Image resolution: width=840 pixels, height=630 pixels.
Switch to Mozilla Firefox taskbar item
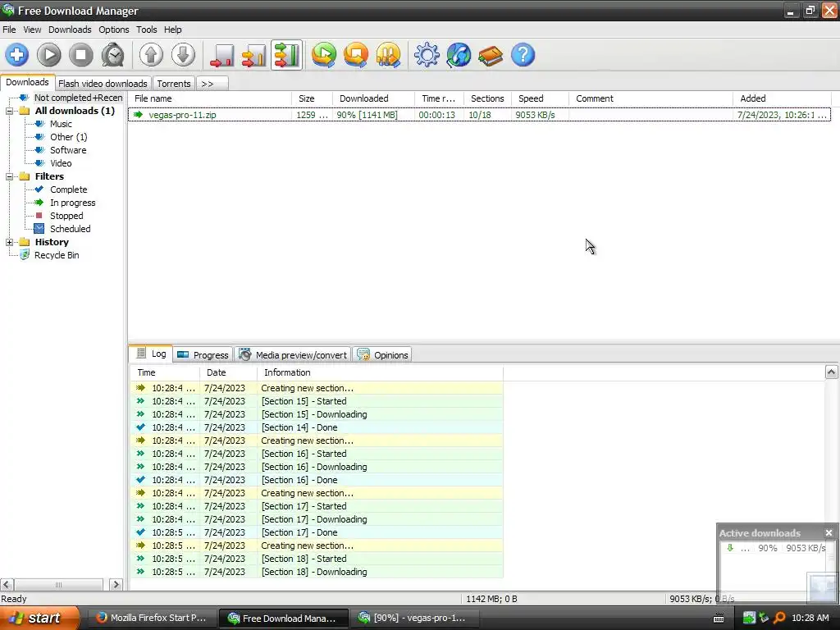(151, 618)
